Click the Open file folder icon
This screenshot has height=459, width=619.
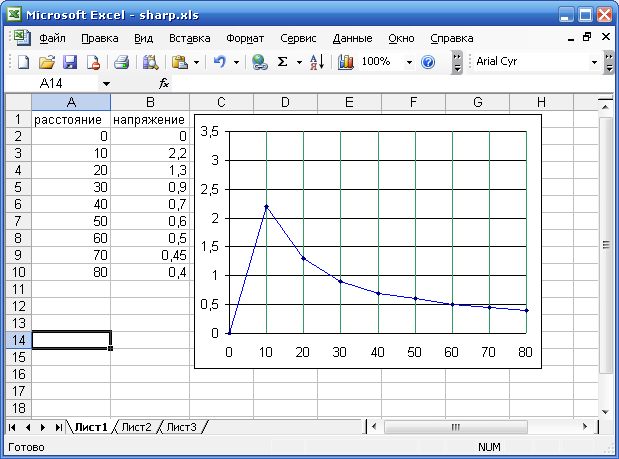[x=46, y=62]
